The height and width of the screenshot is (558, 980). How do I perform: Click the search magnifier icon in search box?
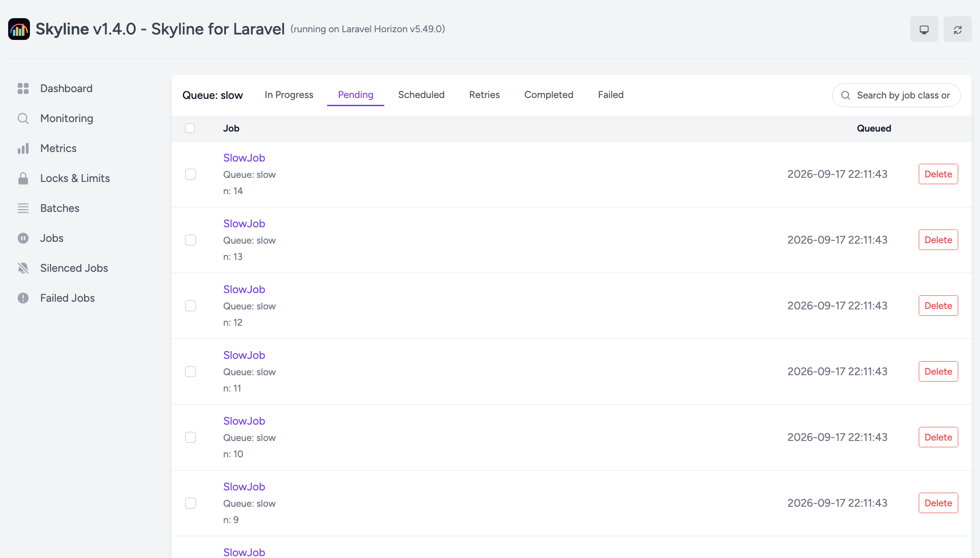[x=846, y=95]
